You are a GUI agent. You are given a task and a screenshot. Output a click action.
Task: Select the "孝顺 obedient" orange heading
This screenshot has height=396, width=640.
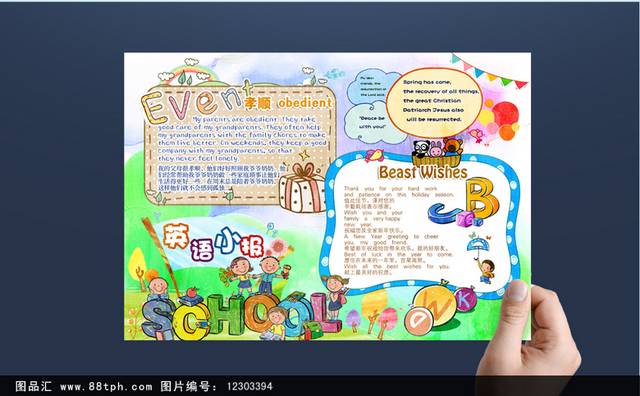[288, 103]
